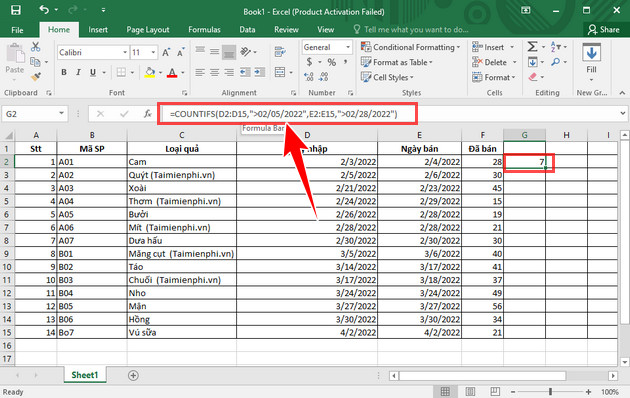Toggle Bold formatting

click(x=64, y=72)
